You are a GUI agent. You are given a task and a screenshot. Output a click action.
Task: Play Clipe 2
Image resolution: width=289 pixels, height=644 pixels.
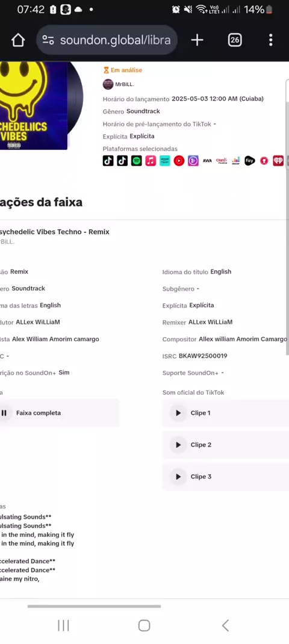(x=178, y=445)
